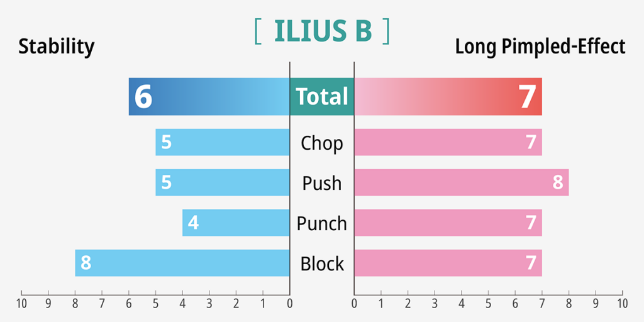The image size is (644, 322).
Task: Click the Chop long pimpled-effect bar
Action: click(x=448, y=143)
